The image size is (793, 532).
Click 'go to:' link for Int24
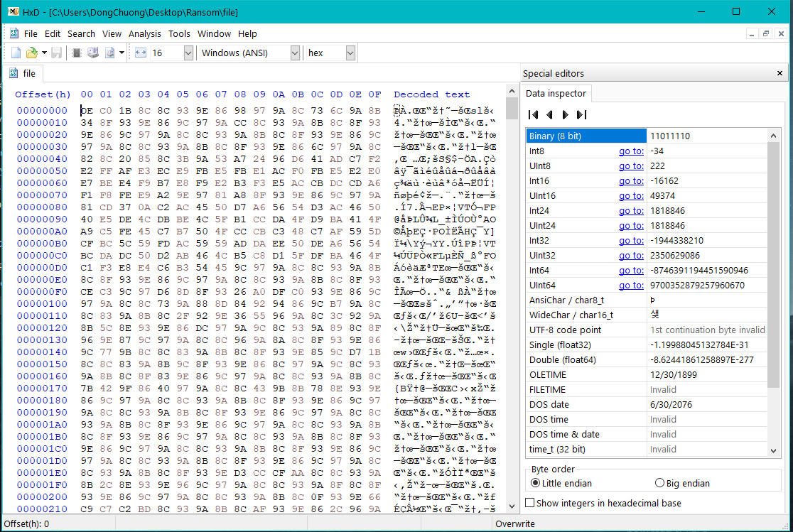pyautogui.click(x=631, y=211)
